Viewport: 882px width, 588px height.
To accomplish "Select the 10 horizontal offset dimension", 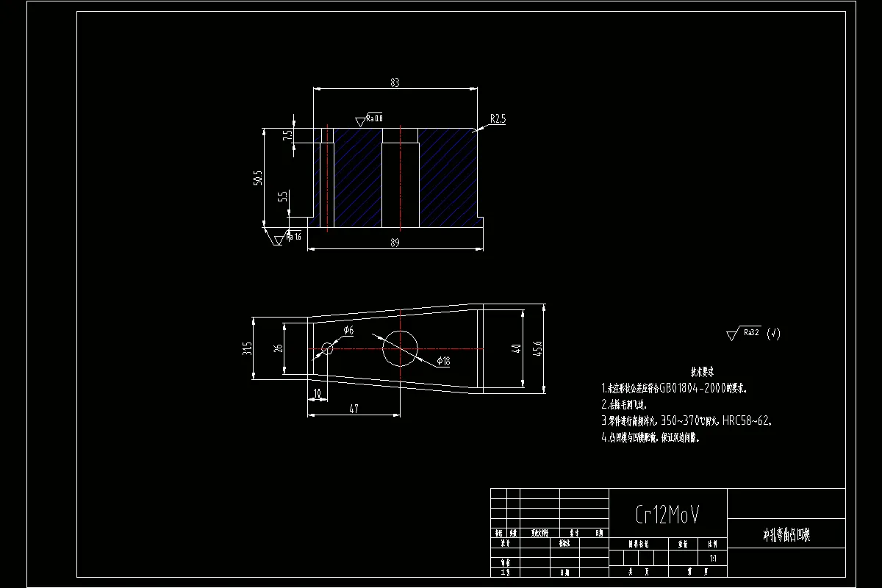I will pyautogui.click(x=318, y=394).
